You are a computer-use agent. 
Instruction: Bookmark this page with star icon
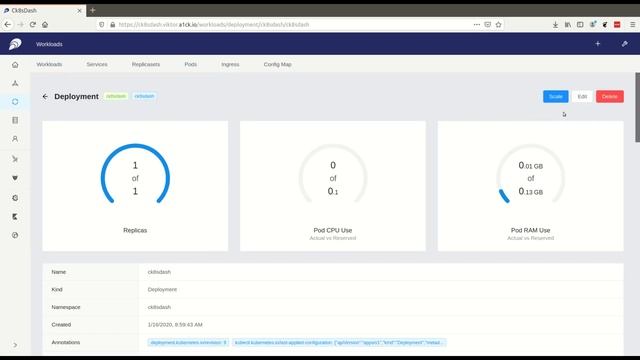click(x=498, y=24)
